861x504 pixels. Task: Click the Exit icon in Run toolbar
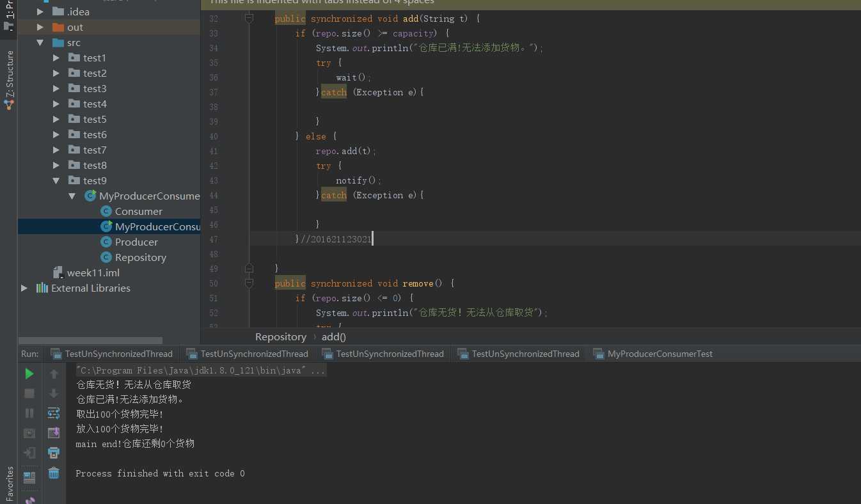29,453
